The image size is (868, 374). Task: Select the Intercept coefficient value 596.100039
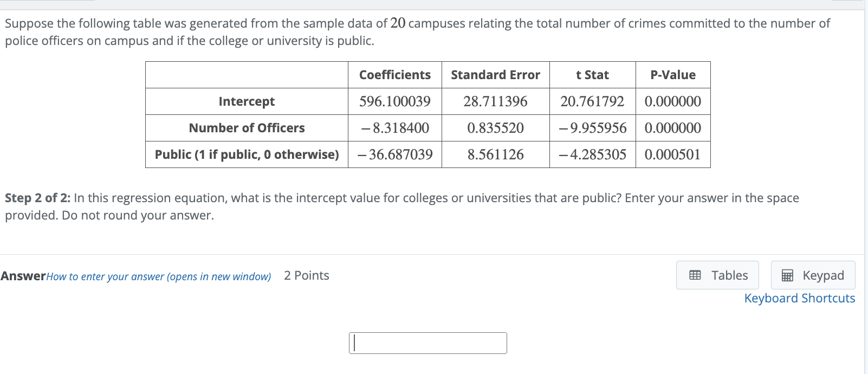[x=394, y=101]
